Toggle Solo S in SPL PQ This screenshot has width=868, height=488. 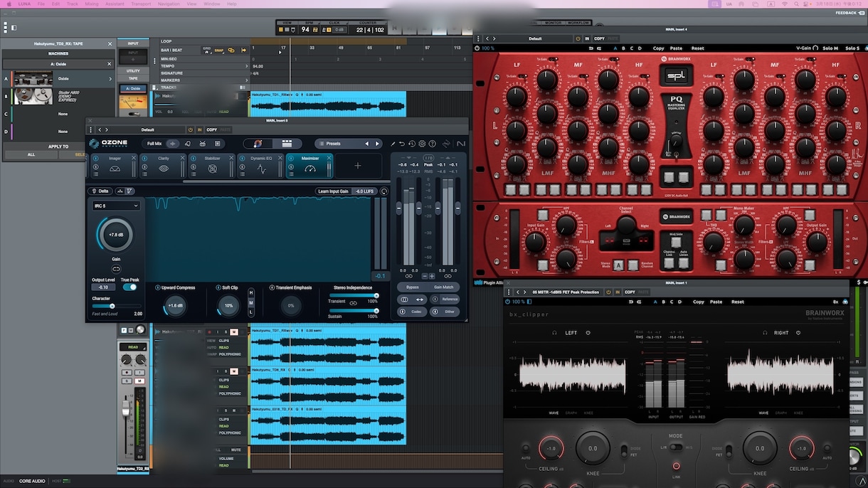pyautogui.click(x=852, y=48)
